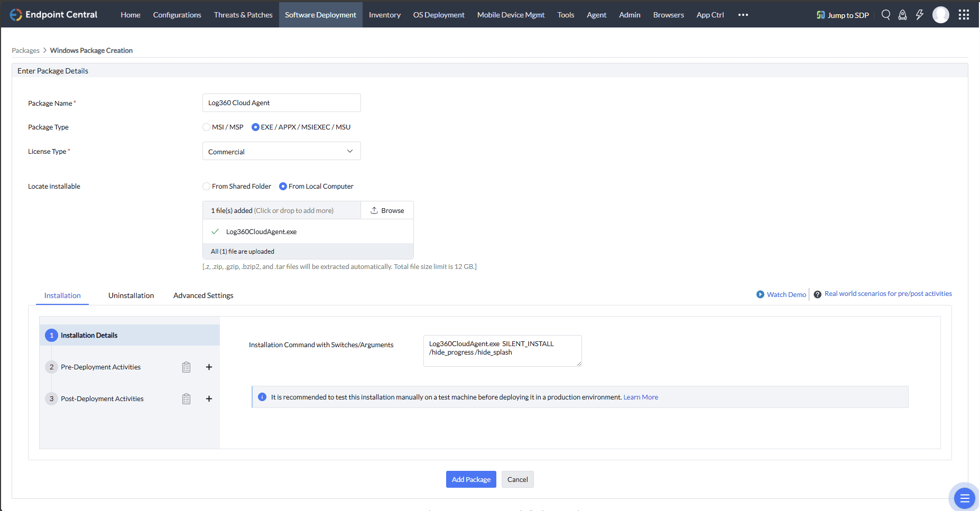The image size is (980, 511).
Task: Click the 'Windows Package Creation' breadcrumb text
Action: pos(91,50)
